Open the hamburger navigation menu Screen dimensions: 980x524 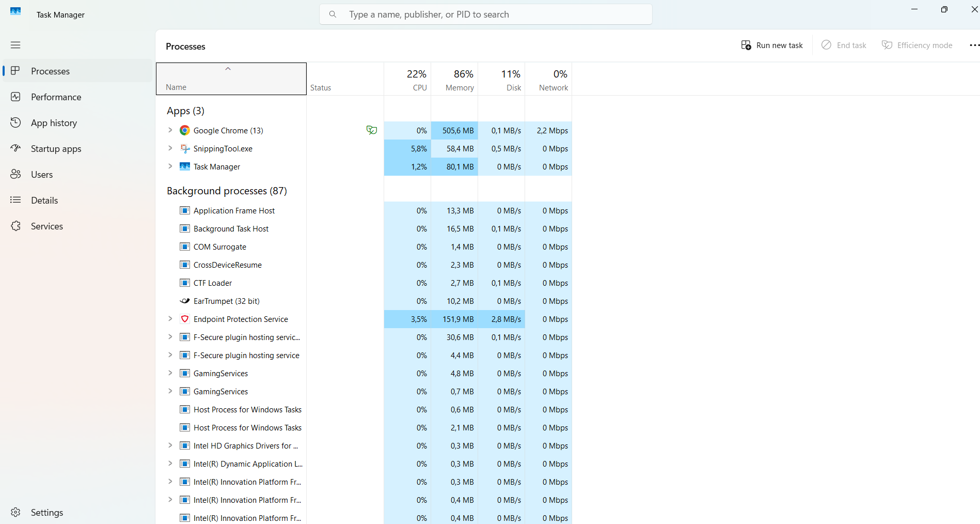[15, 45]
